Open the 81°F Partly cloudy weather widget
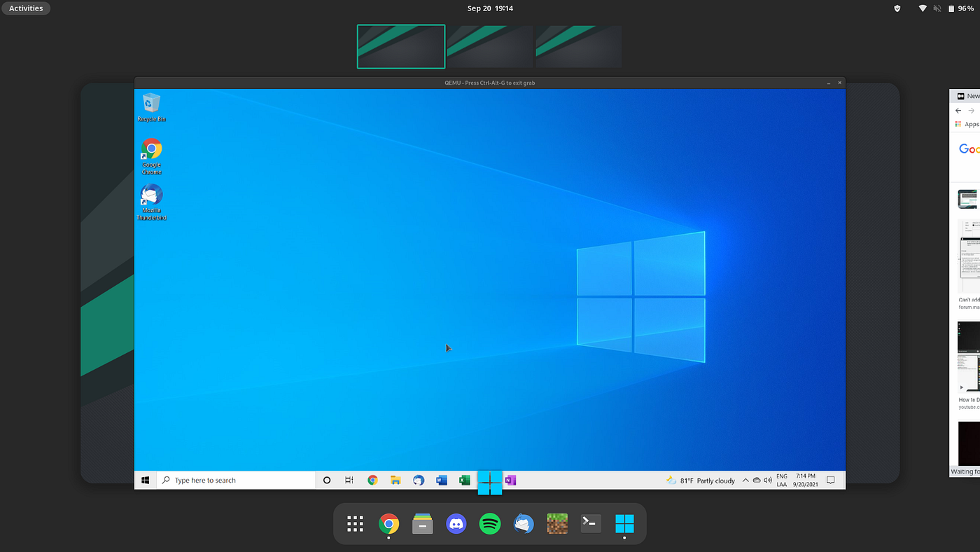This screenshot has height=552, width=980. [701, 481]
